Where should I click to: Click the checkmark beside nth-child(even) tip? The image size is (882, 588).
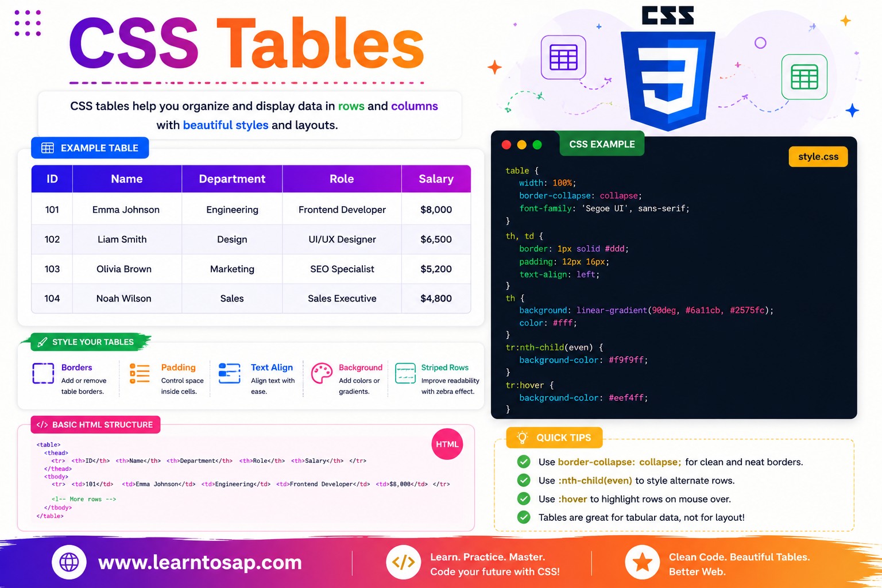[x=524, y=480]
